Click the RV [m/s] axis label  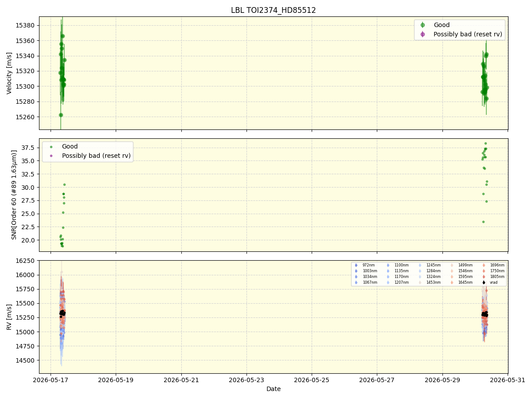pyautogui.click(x=9, y=317)
